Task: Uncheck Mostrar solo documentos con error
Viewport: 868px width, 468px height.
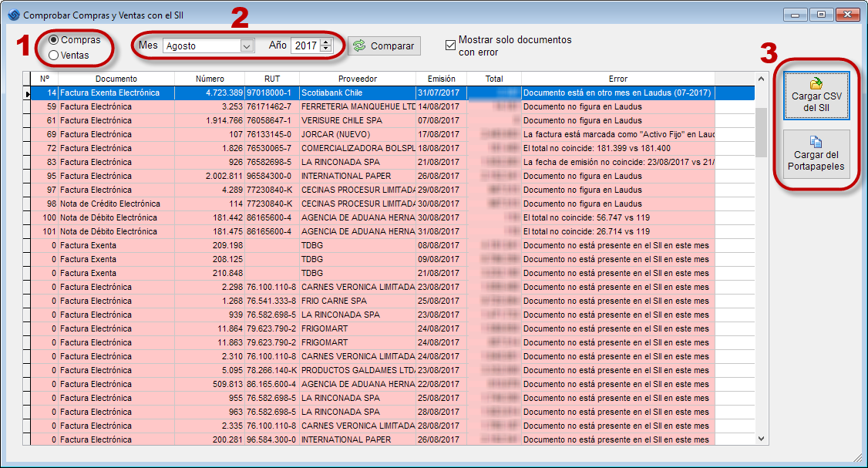Action: tap(451, 45)
